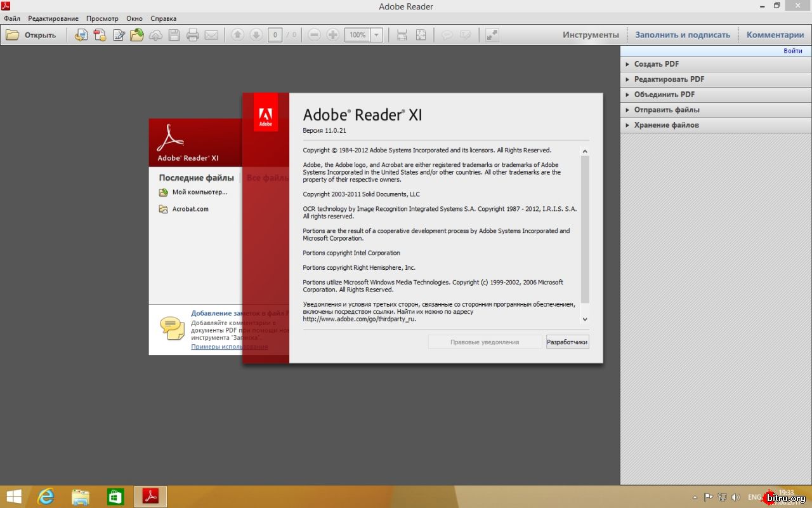Screen dimensions: 812x508
Task: Open Мой компьютер in recent files
Action: 193,192
